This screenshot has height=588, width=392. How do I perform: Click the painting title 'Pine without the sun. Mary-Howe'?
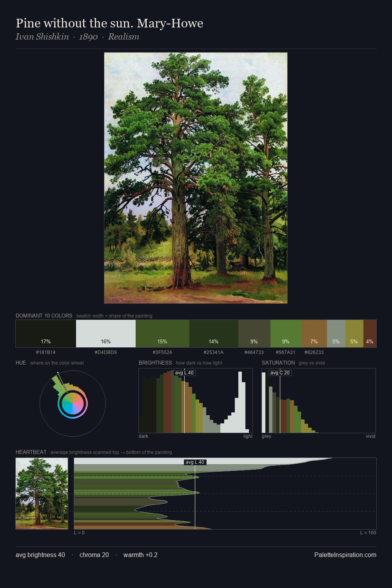pyautogui.click(x=109, y=23)
